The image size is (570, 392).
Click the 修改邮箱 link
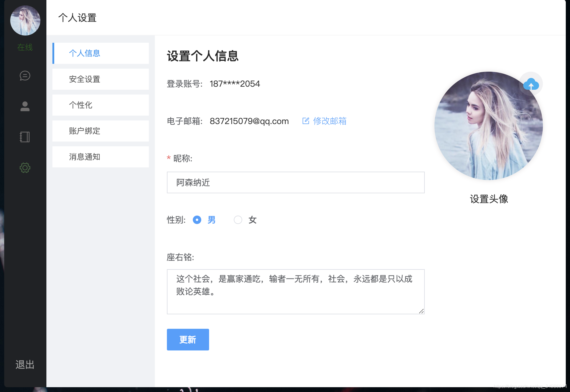(330, 121)
